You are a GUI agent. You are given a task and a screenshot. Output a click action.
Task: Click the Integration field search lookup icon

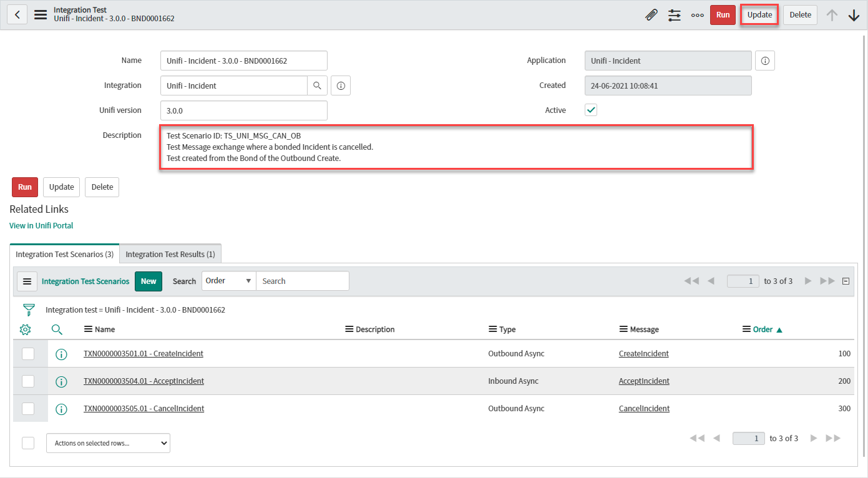317,85
